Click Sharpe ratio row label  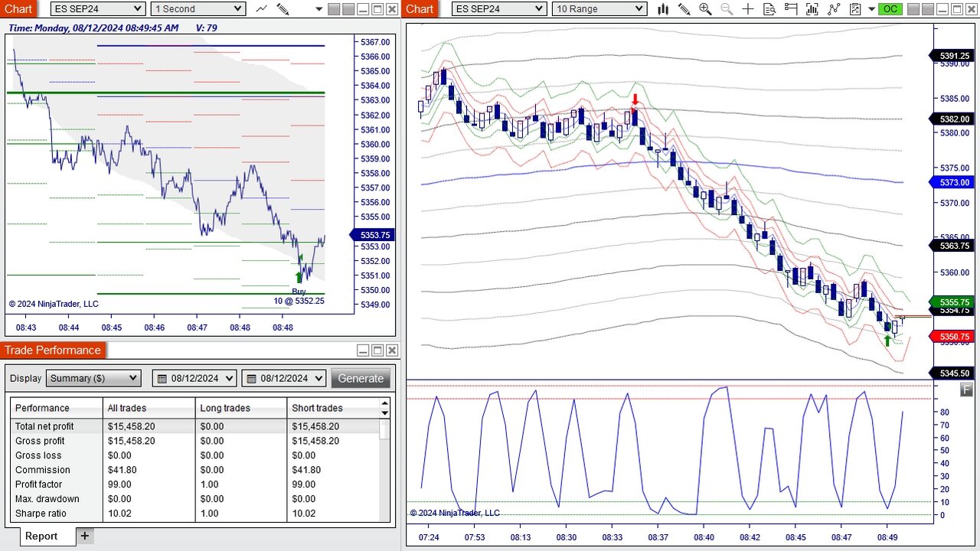[41, 514]
